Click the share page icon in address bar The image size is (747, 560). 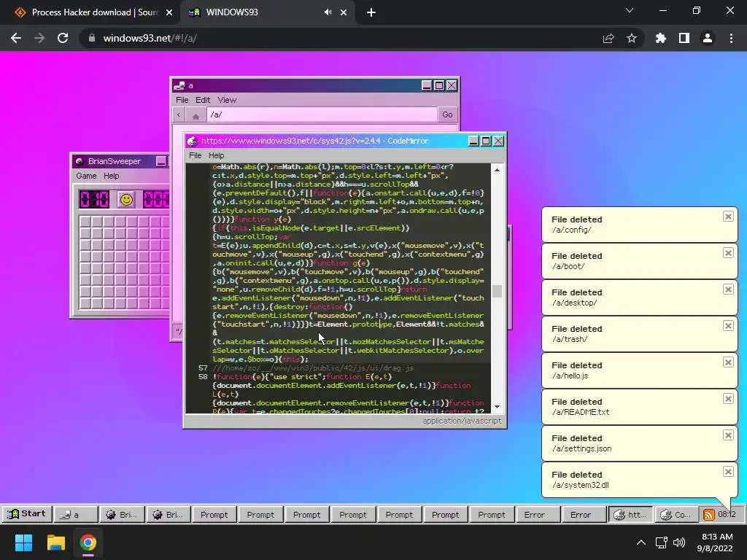[608, 38]
